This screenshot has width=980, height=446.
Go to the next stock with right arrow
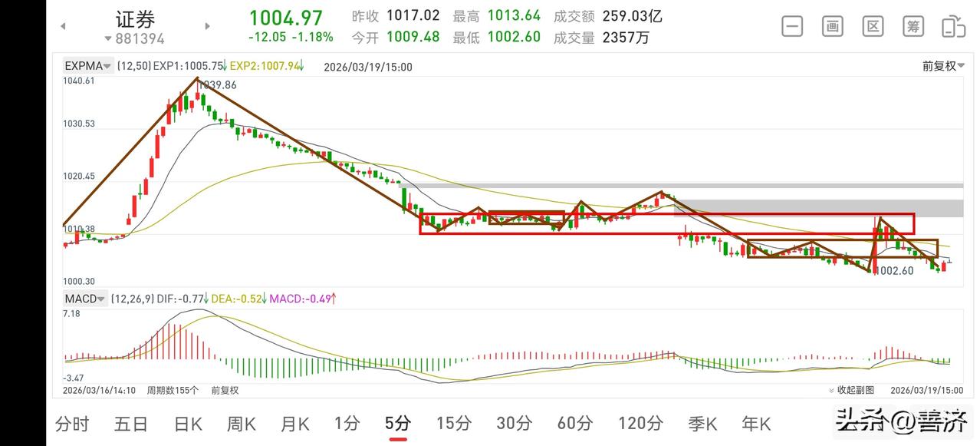coord(207,26)
